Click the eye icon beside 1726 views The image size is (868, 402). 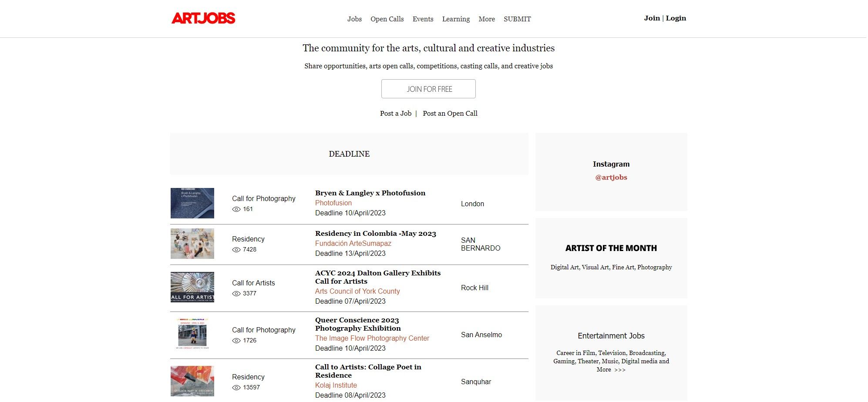[236, 341]
